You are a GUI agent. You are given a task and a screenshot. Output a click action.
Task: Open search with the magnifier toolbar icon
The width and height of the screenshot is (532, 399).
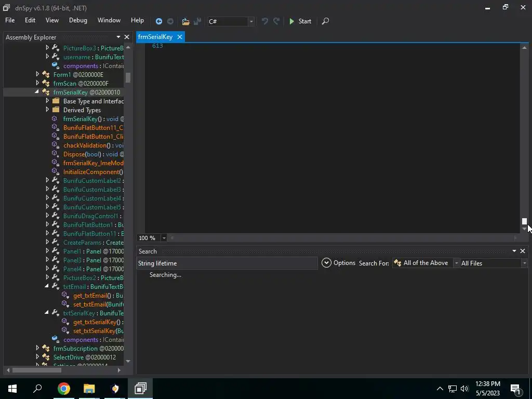[x=325, y=21]
